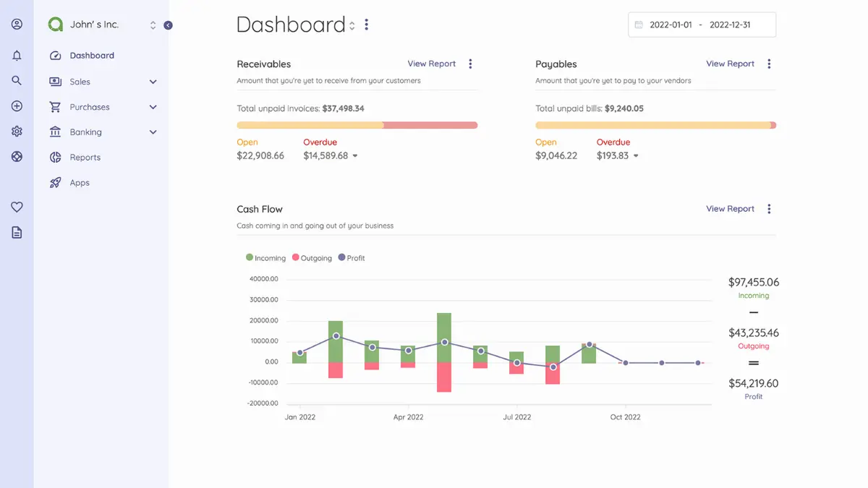Open the receivables Overdue amount dropdown
The image size is (868, 488).
(354, 156)
